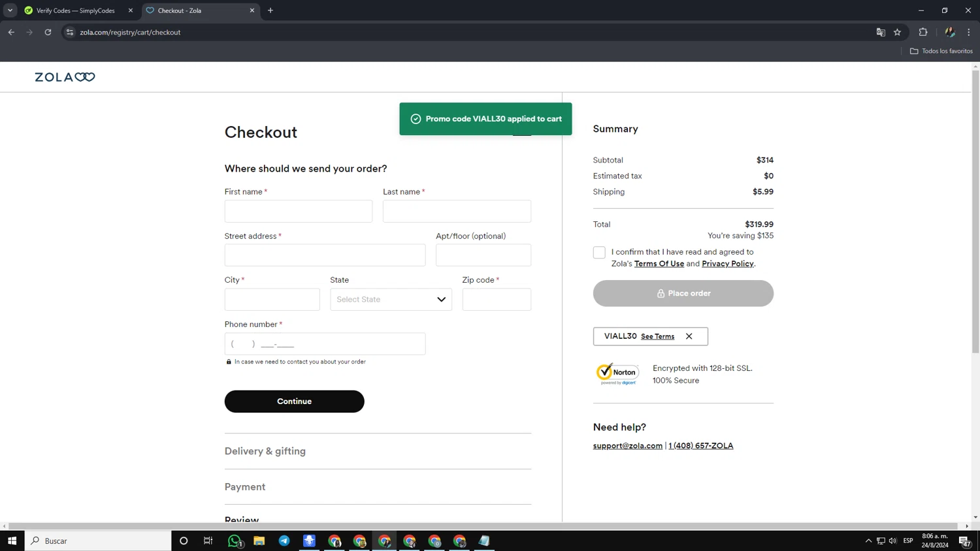Open the Privacy Policy link
980x551 pixels.
(x=728, y=264)
